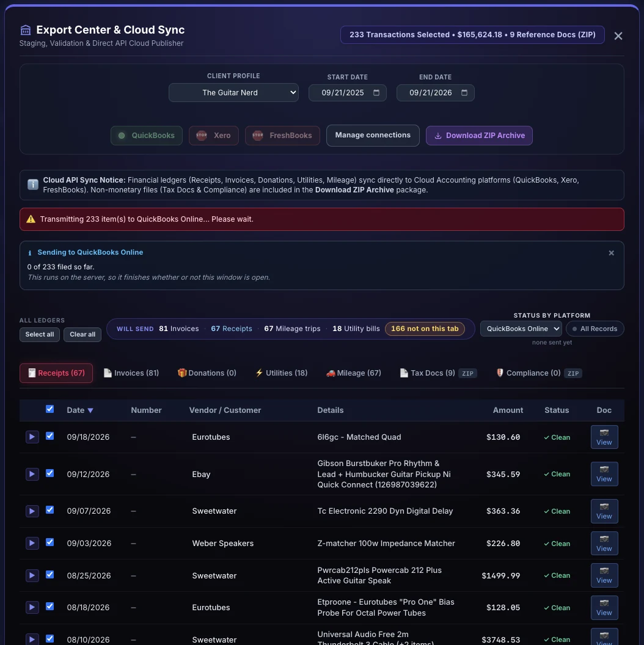Expand the Eurotubes 08/18/2026 row
Image resolution: width=644 pixels, height=645 pixels.
click(32, 608)
